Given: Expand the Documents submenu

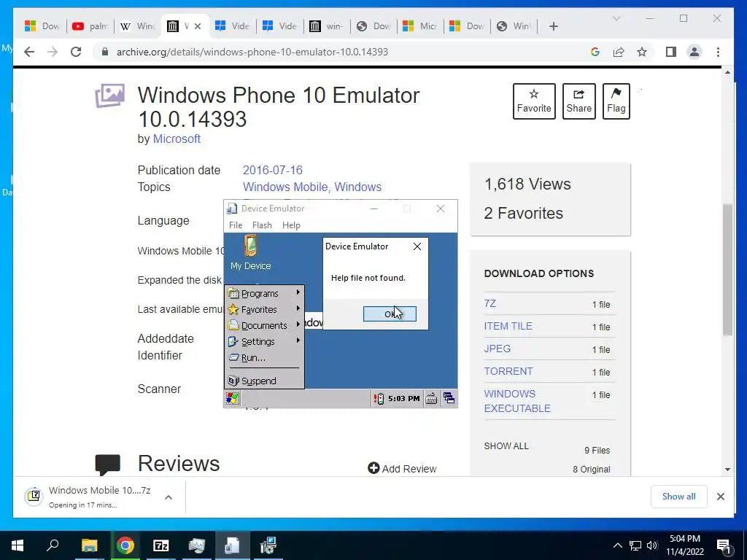Looking at the screenshot, I should pos(264,326).
